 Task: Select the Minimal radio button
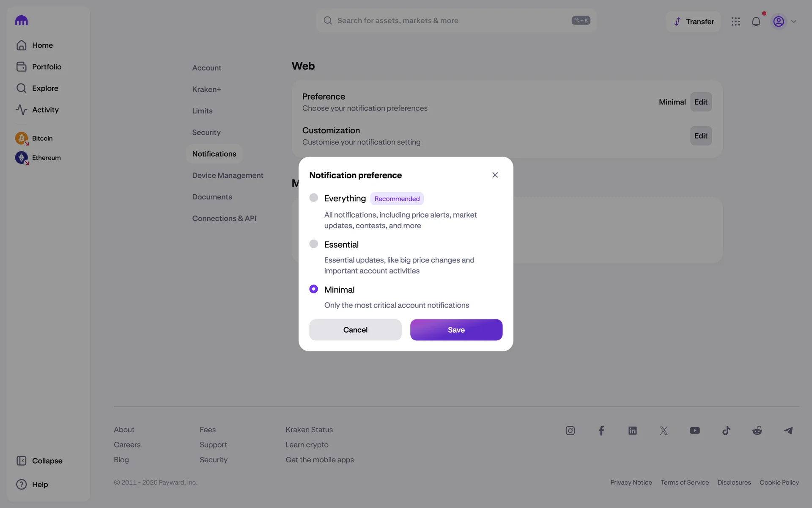click(x=313, y=289)
